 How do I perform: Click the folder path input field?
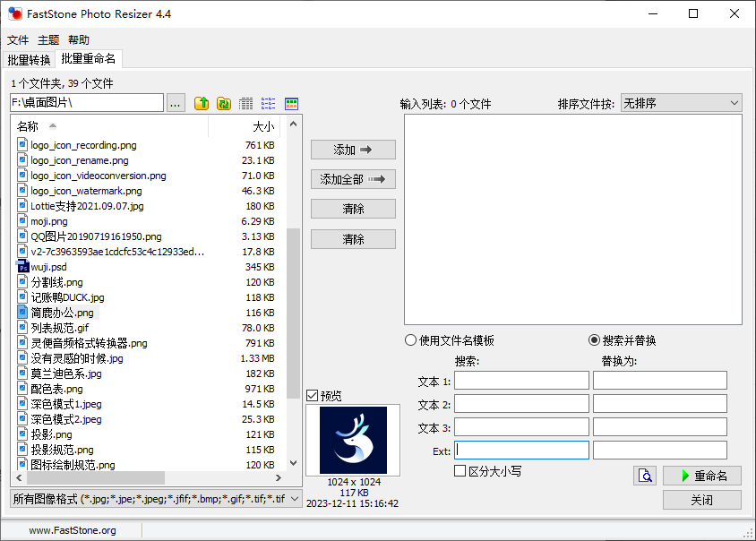point(87,103)
